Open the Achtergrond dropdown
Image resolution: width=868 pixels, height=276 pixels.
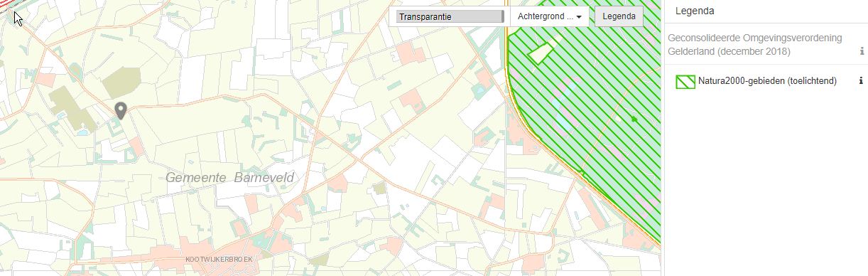click(550, 16)
